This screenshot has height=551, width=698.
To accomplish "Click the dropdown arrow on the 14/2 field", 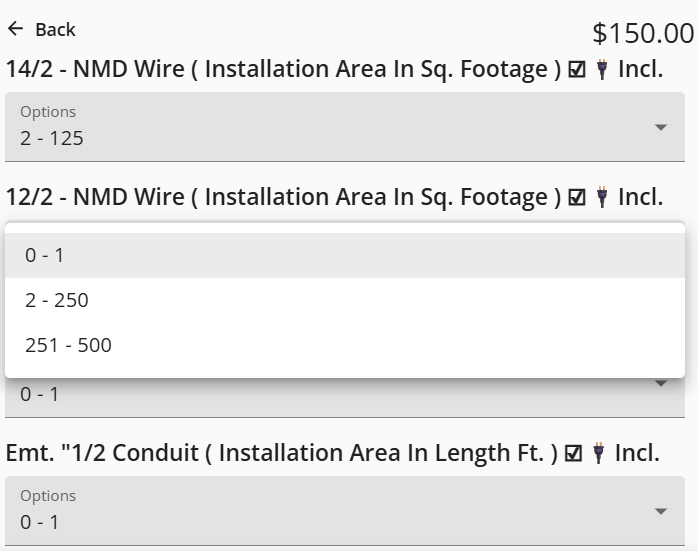I will point(660,128).
